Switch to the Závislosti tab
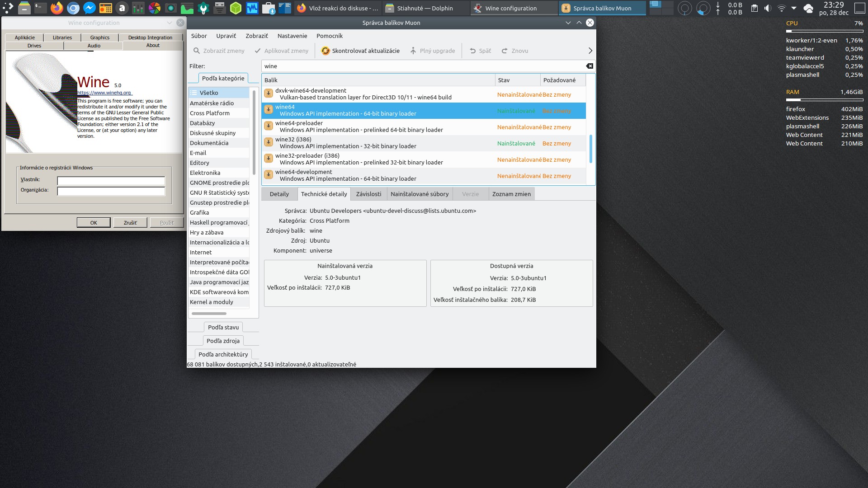 tap(368, 194)
